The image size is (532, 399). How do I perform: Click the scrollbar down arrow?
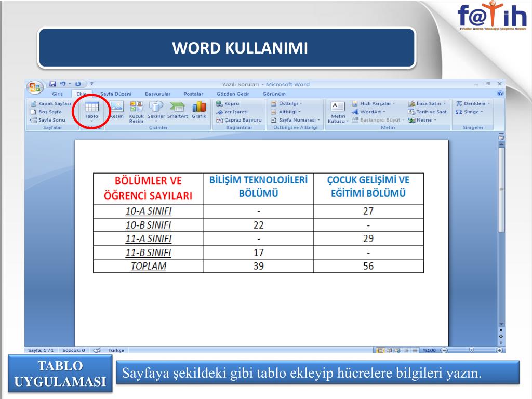pyautogui.click(x=501, y=324)
